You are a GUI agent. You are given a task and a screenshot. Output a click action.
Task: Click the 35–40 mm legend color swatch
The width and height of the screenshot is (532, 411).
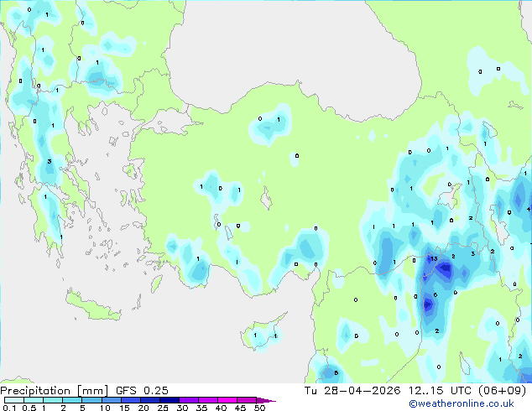pyautogui.click(x=207, y=400)
